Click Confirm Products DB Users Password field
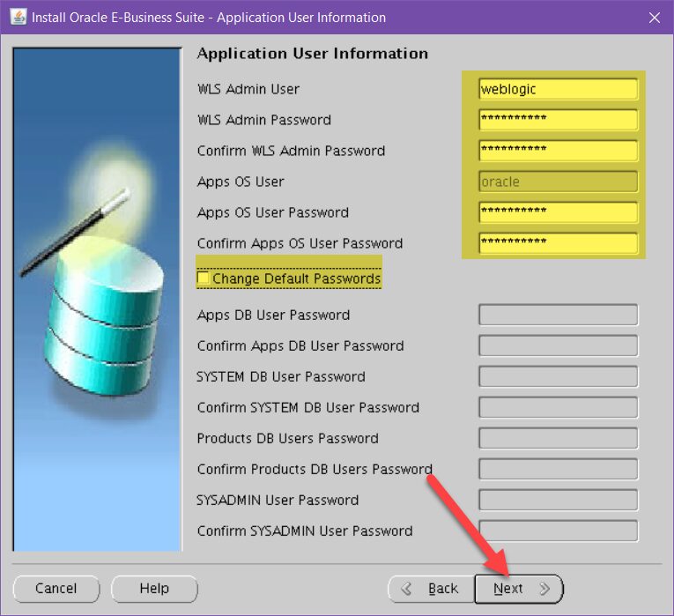The height and width of the screenshot is (616, 674). (x=558, y=469)
